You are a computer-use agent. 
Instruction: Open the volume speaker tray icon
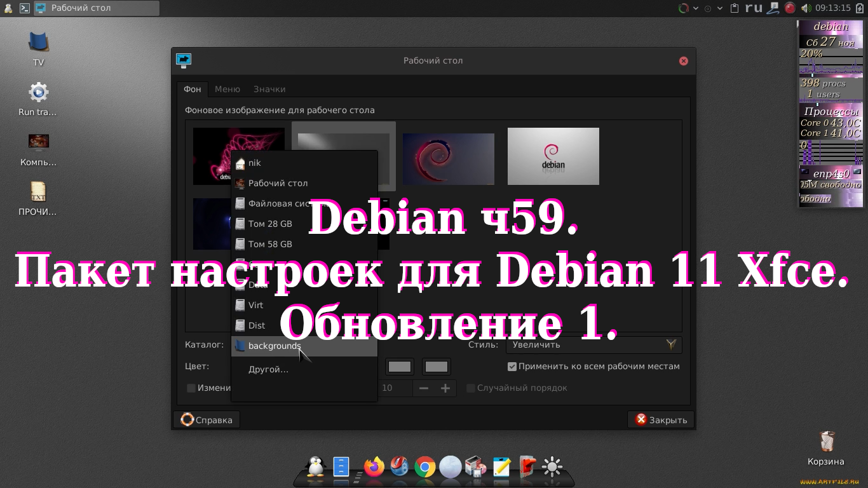[806, 8]
